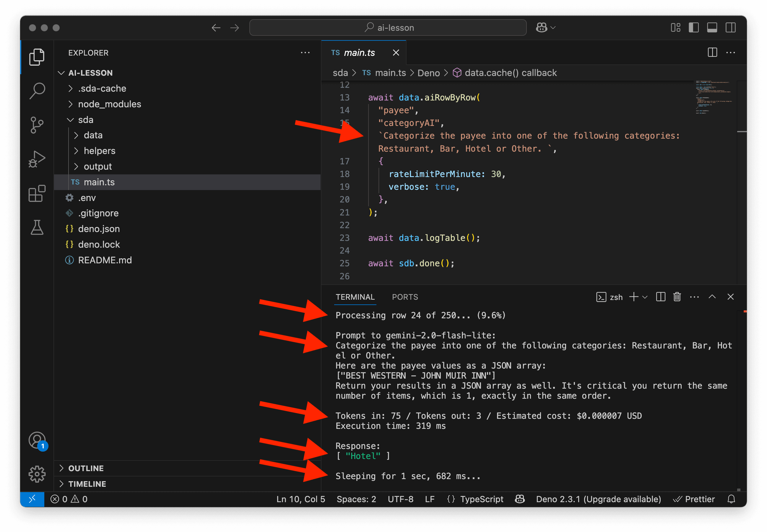The image size is (767, 532).
Task: Open the terminal launch profile dropdown
Action: (645, 297)
